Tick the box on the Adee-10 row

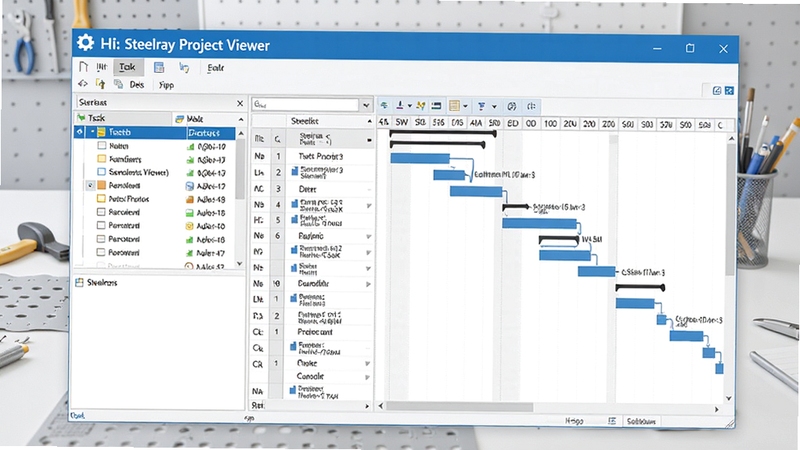[x=101, y=225]
